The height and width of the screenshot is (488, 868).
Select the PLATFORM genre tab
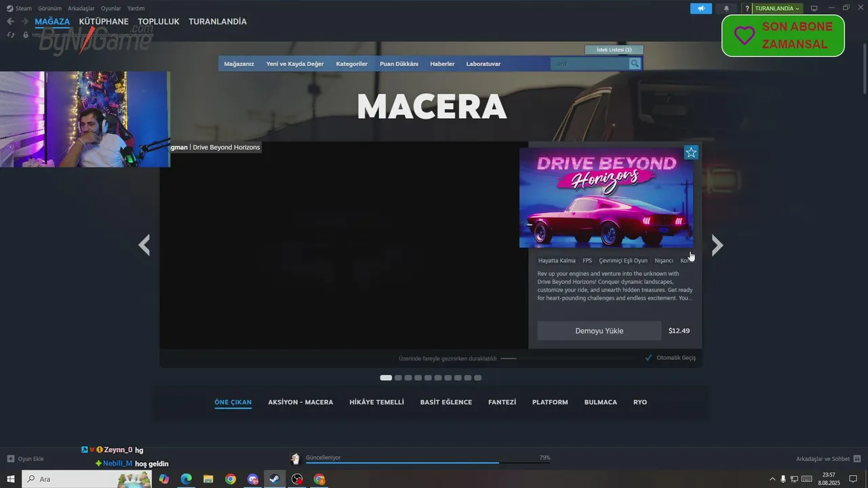550,402
